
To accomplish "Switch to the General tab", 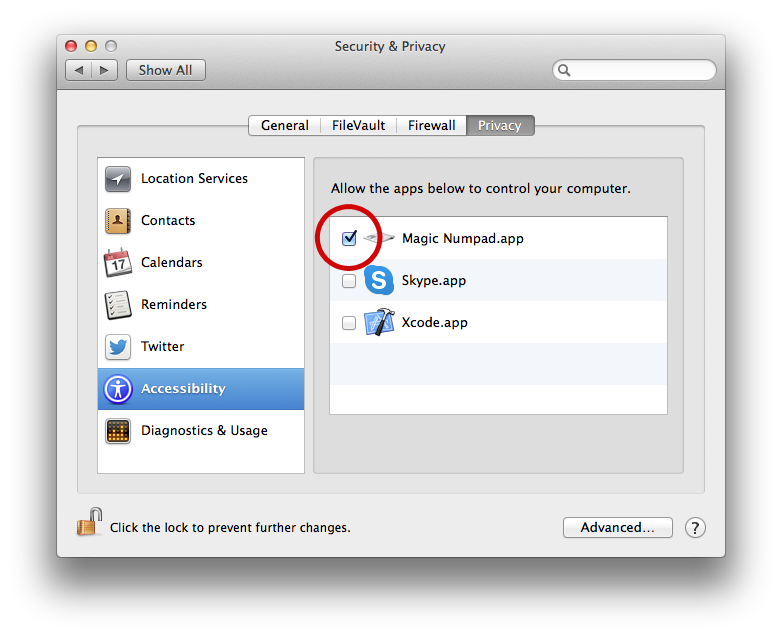I will (x=284, y=125).
